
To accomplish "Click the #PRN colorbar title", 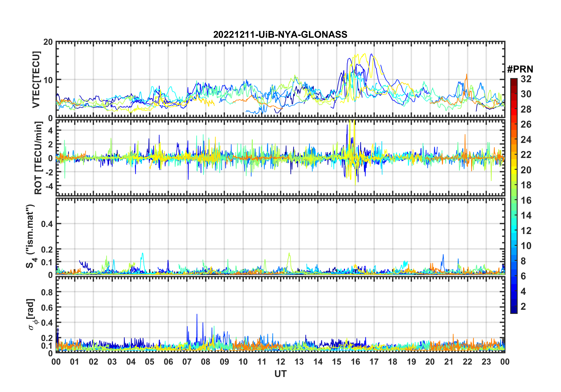I will (x=520, y=69).
